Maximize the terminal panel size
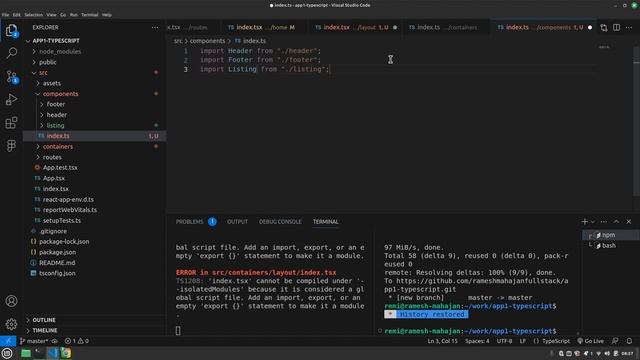Screen dimensions: 640x360 616,222
